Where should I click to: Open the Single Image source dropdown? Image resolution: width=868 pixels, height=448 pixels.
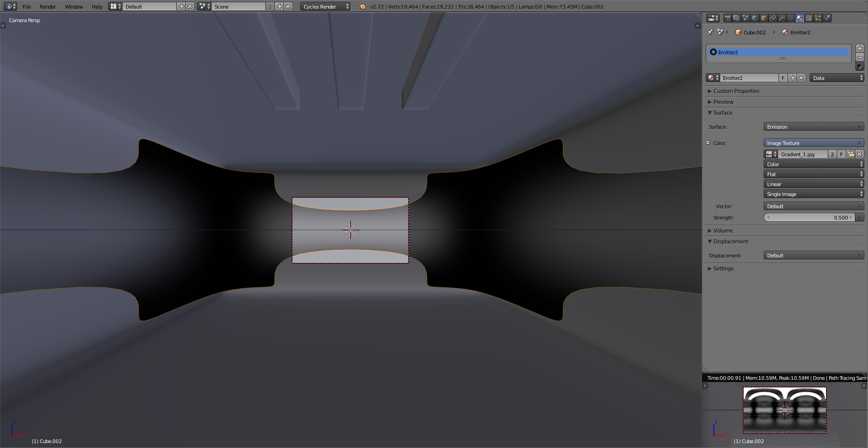(814, 194)
